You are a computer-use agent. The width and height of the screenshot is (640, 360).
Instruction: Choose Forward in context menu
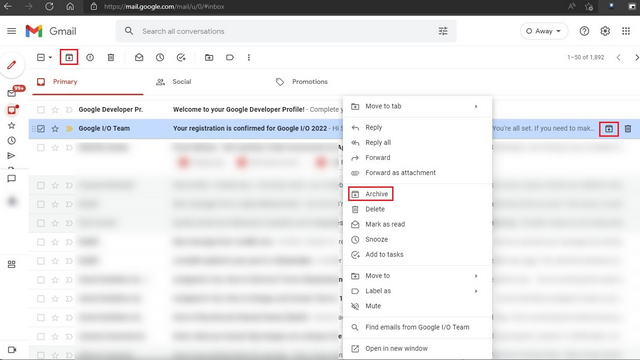(x=418, y=158)
